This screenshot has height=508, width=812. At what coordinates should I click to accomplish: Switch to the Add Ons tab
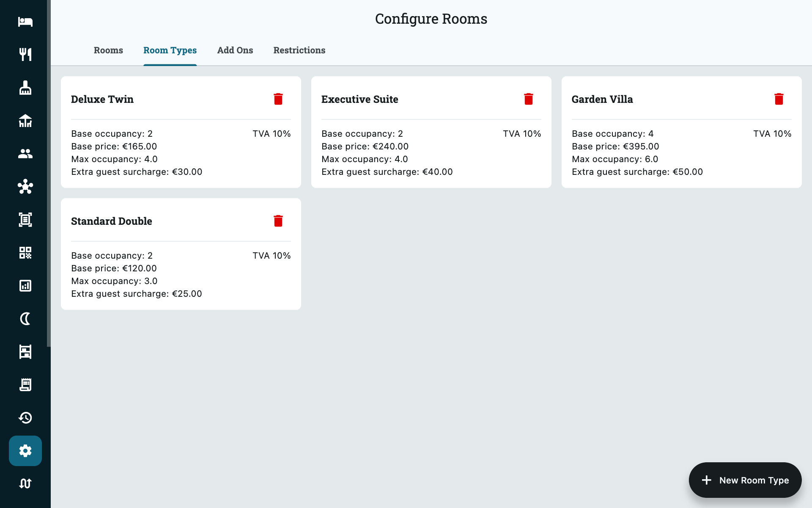pos(235,50)
